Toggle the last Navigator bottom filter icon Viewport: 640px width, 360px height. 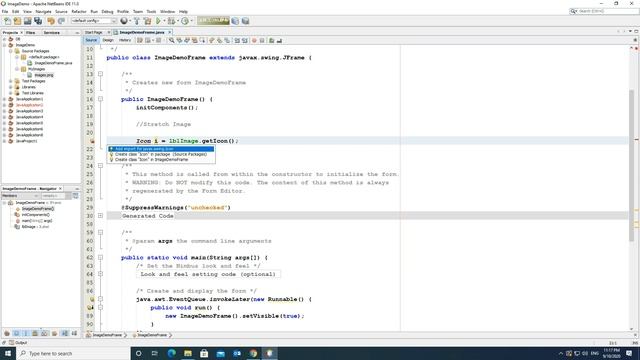[74, 333]
